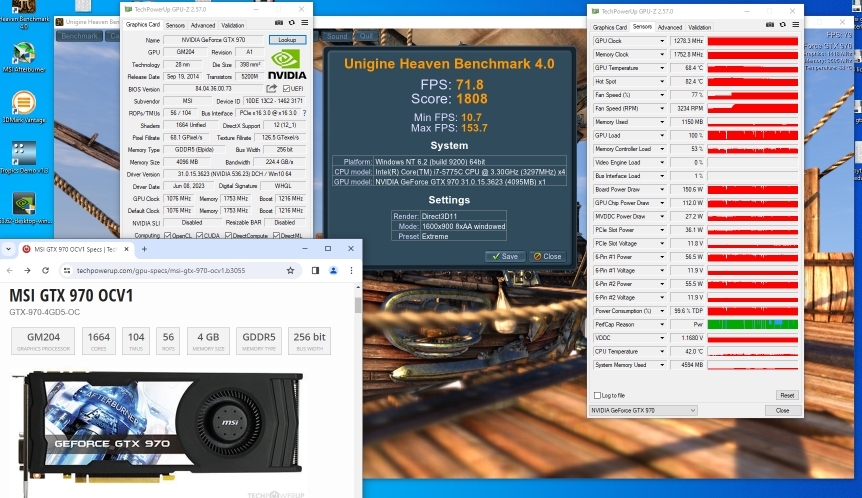Image resolution: width=862 pixels, height=498 pixels.
Task: Open the Board Power Draw sensor dropdown
Action: [662, 189]
